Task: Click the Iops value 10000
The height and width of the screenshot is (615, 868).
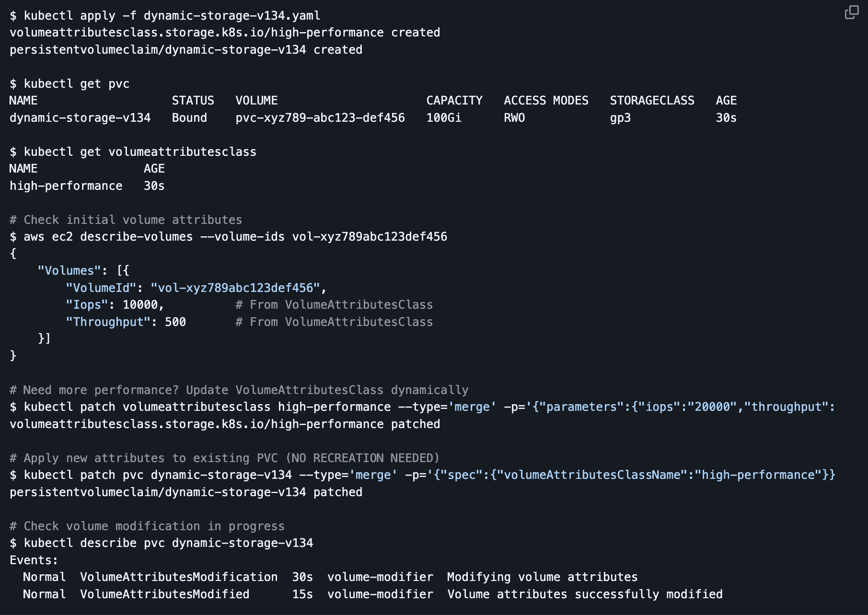Action: pos(140,305)
